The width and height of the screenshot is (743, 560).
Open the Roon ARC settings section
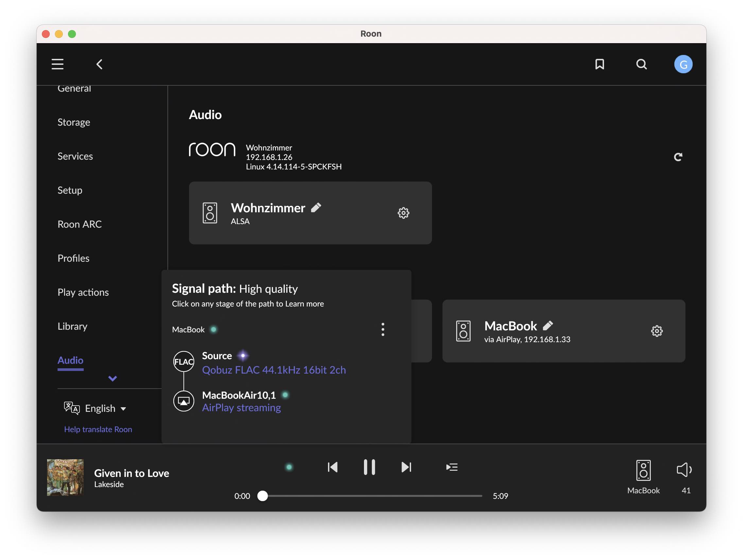coord(79,224)
